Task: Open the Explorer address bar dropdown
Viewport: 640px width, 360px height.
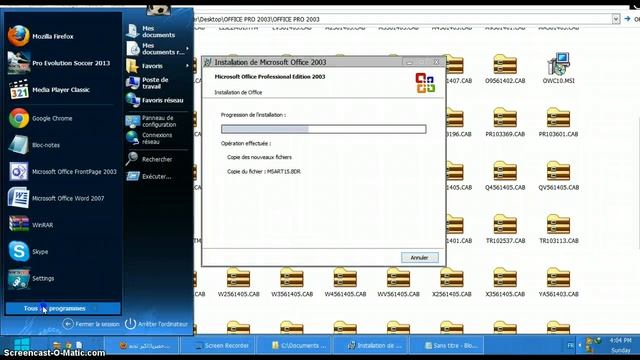Action: [616, 19]
